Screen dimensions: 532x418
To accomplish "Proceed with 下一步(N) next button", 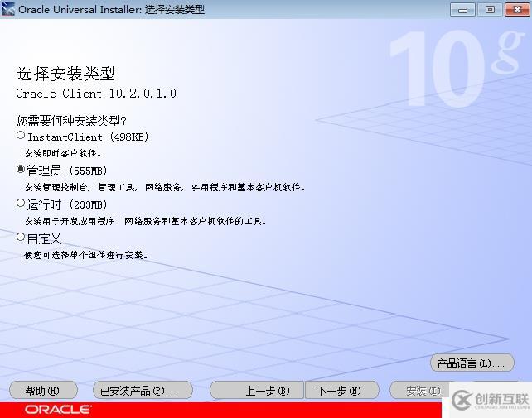I will pyautogui.click(x=341, y=391).
